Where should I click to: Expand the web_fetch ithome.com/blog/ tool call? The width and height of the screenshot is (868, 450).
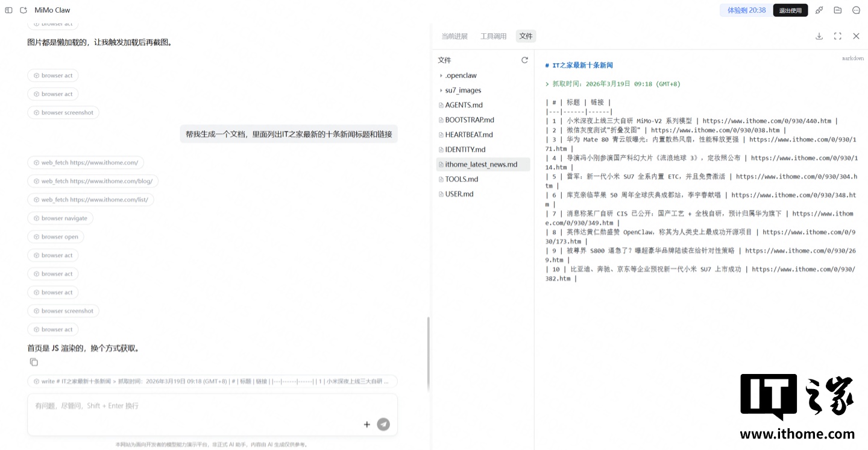[93, 181]
